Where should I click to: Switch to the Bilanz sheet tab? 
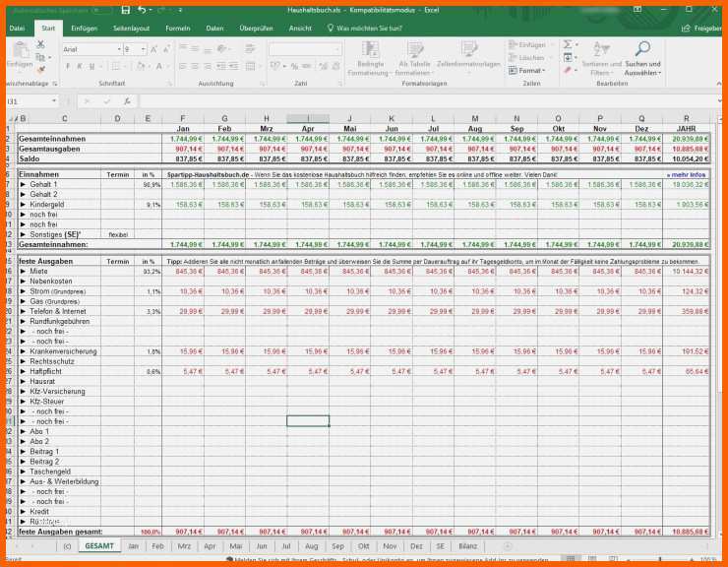(467, 546)
